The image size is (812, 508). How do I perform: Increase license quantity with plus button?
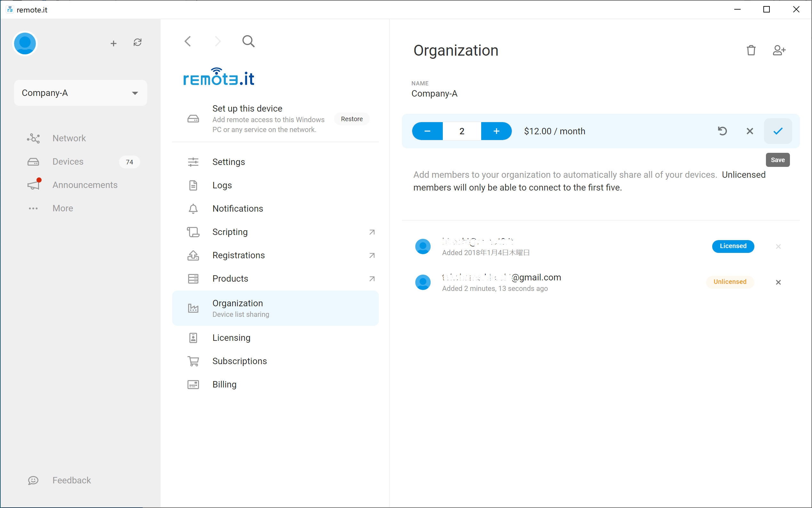[x=497, y=131]
